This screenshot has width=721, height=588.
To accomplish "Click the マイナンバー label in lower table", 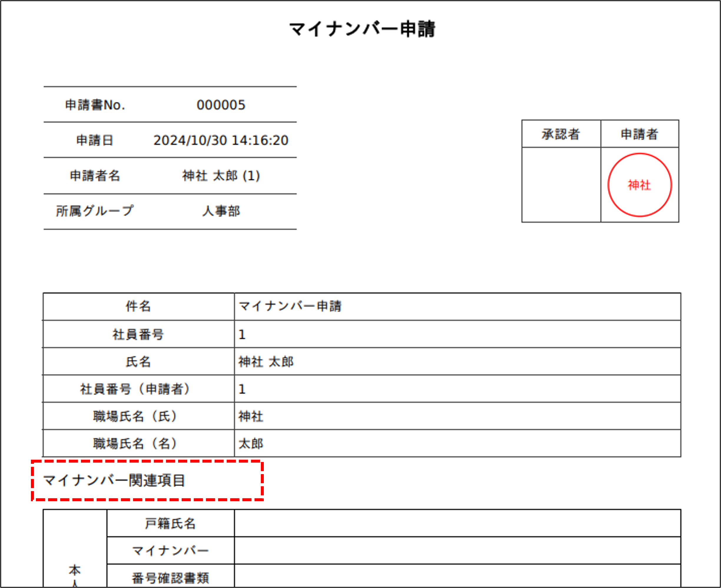I will 170,551.
